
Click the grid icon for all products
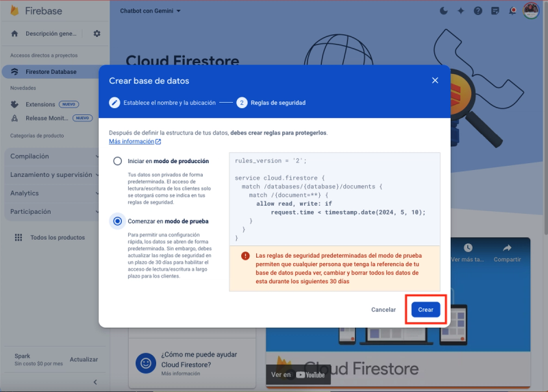18,237
